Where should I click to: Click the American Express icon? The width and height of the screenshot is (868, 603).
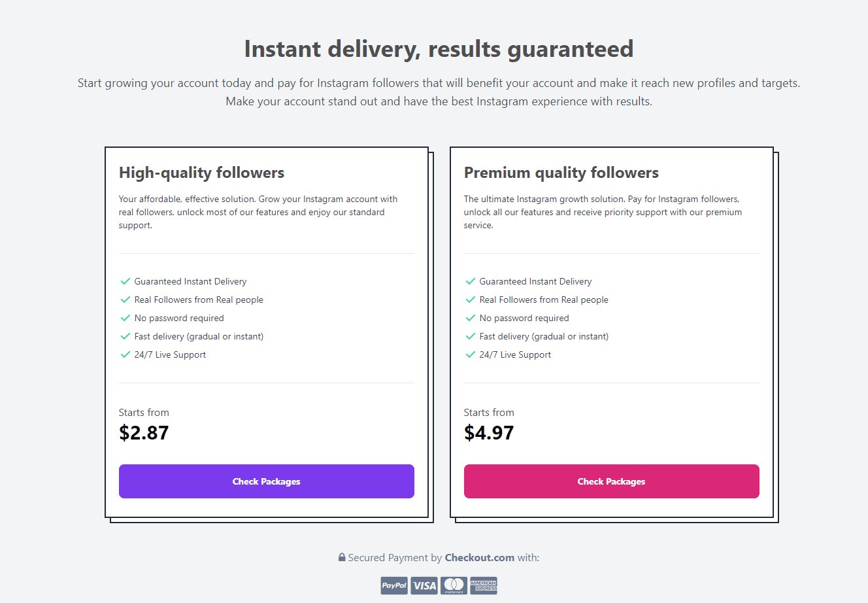tap(484, 585)
